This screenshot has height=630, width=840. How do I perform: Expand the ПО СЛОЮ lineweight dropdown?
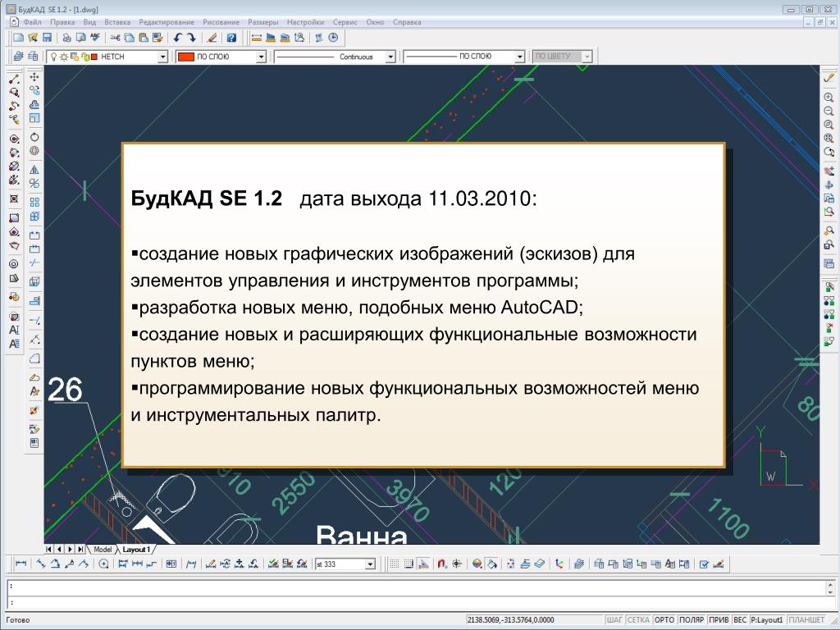(x=519, y=57)
